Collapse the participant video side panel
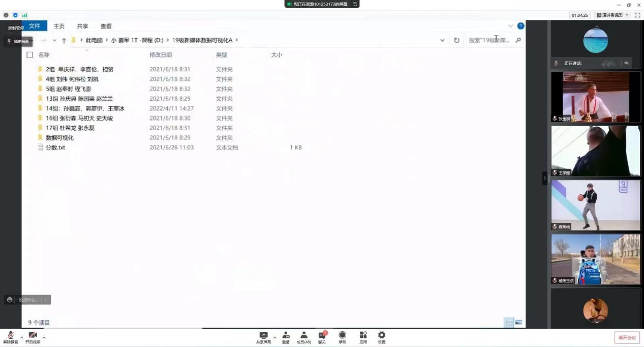The image size is (644, 347). coord(545,178)
